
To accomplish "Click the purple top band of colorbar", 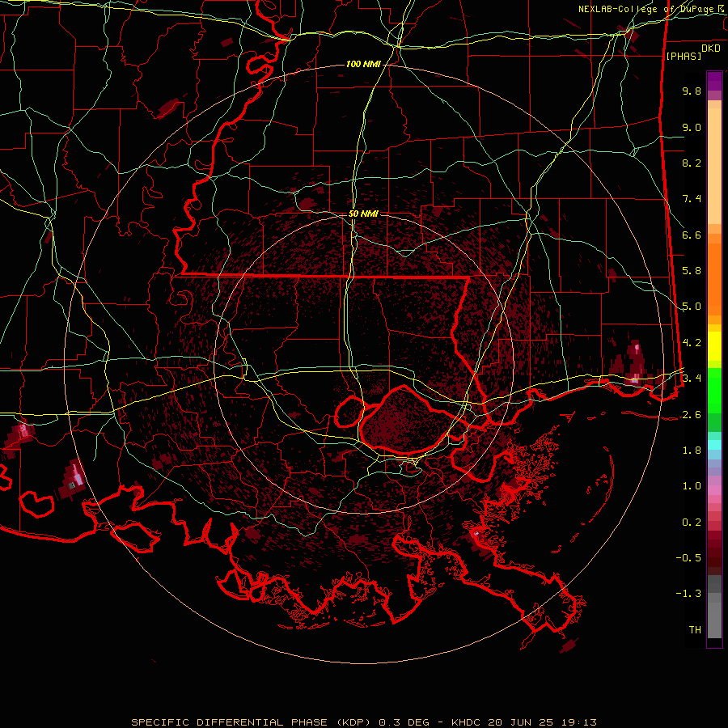I will click(x=714, y=81).
